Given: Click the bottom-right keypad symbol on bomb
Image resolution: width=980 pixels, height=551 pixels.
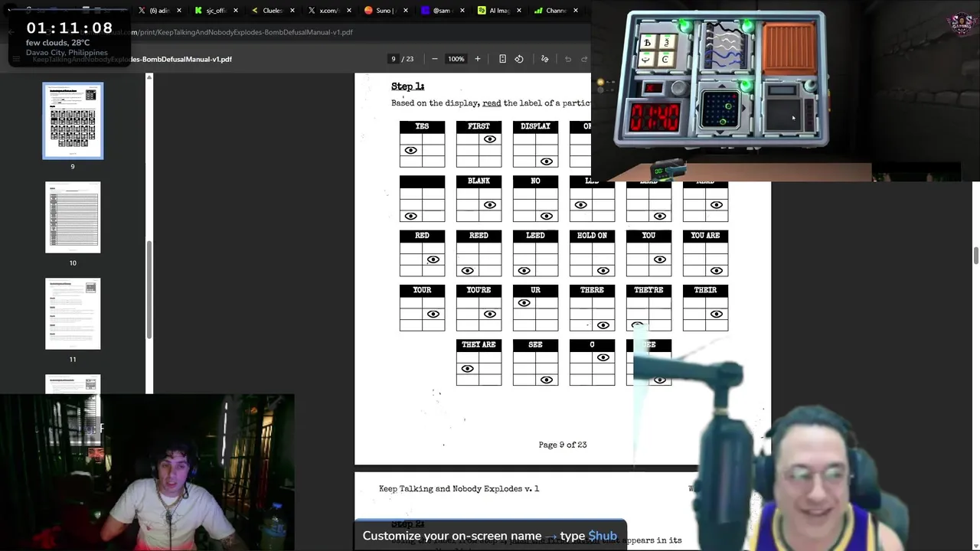Looking at the screenshot, I should [x=665, y=60].
